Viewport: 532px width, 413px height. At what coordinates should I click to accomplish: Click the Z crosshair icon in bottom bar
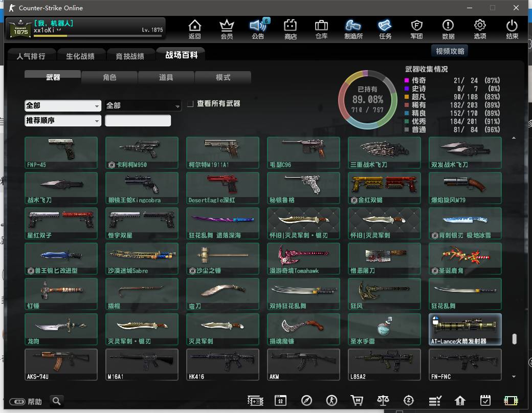tap(409, 401)
